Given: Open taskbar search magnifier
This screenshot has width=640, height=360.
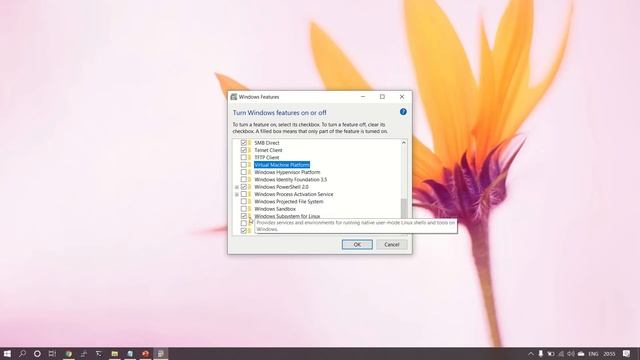Looking at the screenshot, I should coord(22,353).
